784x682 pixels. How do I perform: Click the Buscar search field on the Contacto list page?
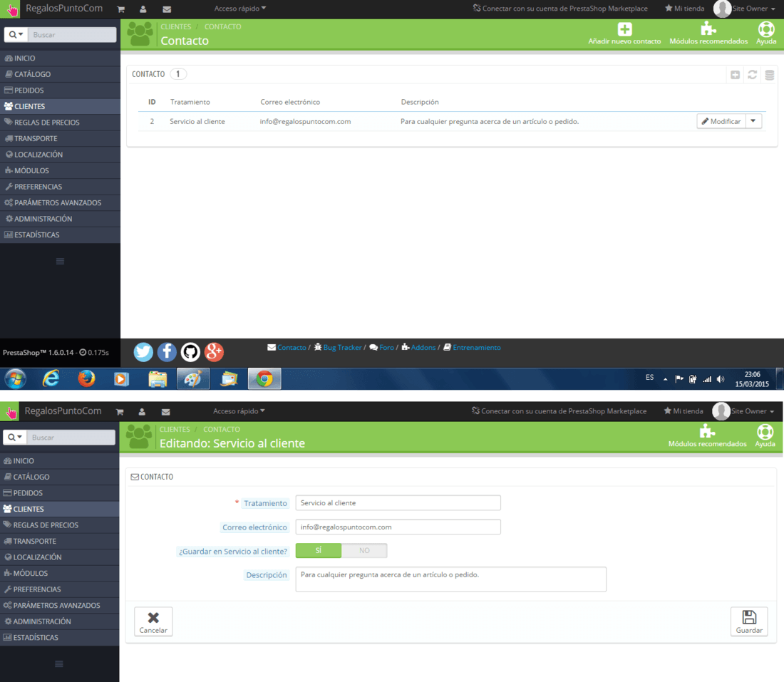pos(72,34)
